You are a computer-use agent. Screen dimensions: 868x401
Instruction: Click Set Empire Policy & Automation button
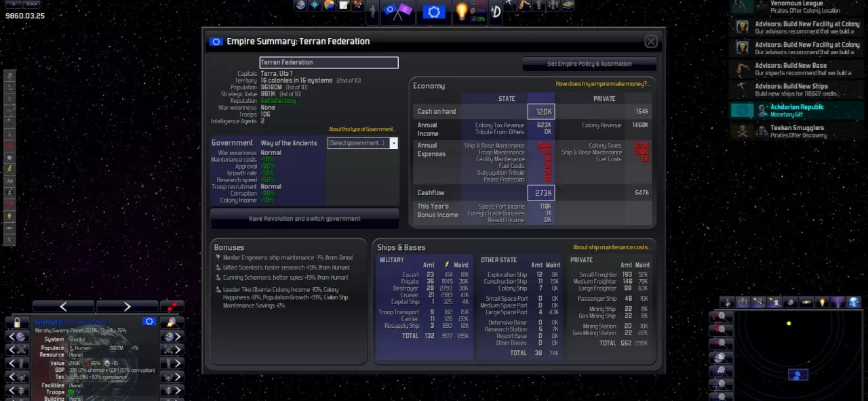[x=589, y=64]
